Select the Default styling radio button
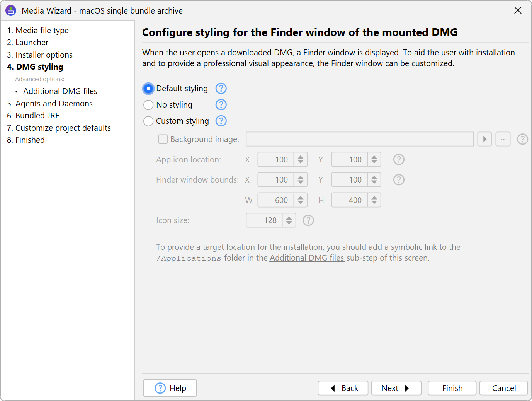This screenshot has height=401, width=532. coord(148,89)
